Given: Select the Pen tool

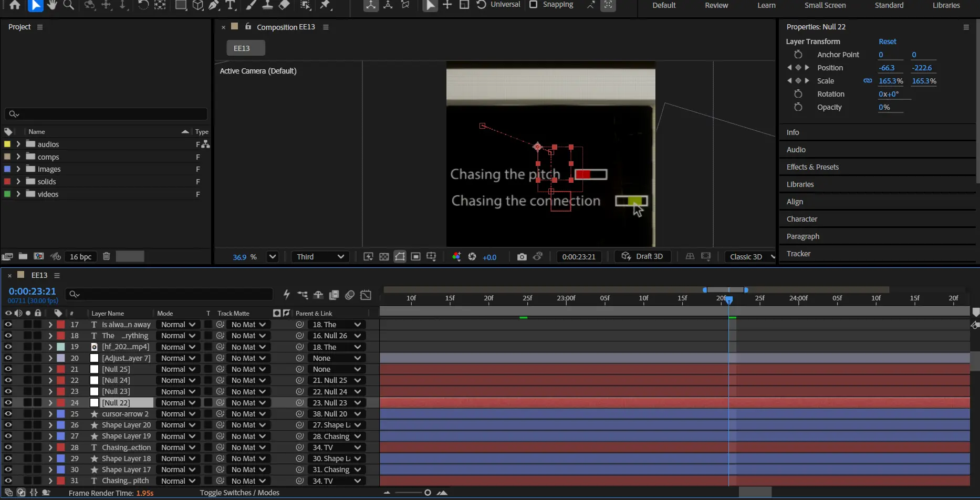Looking at the screenshot, I should (214, 5).
